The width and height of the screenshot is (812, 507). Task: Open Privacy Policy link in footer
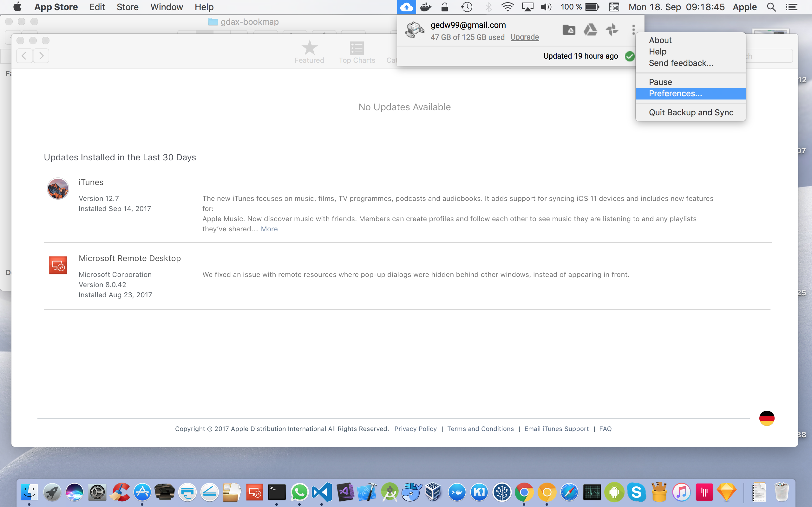pos(416,429)
